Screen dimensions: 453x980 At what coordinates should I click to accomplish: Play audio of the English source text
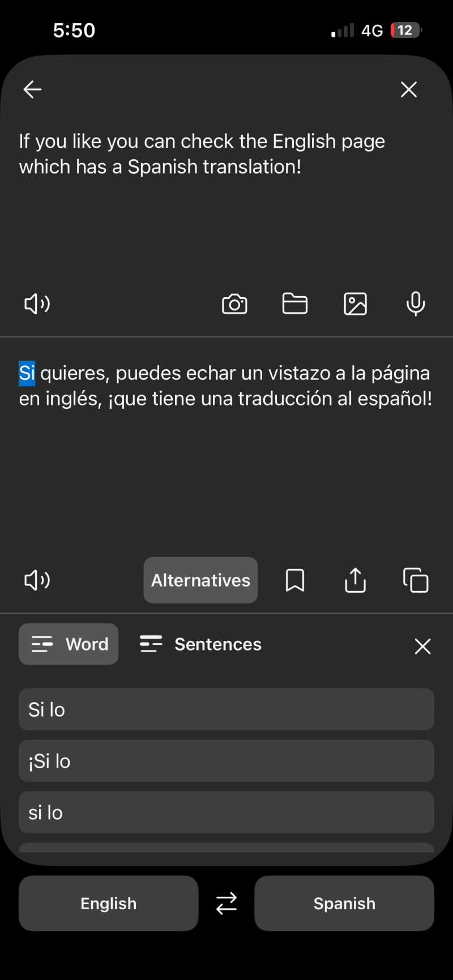[37, 304]
